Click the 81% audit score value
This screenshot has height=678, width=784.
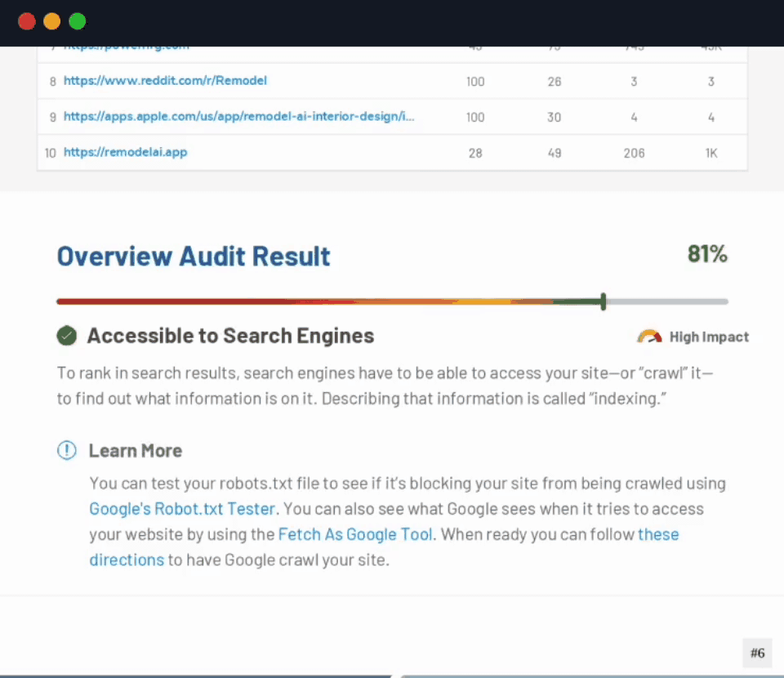[x=707, y=254]
